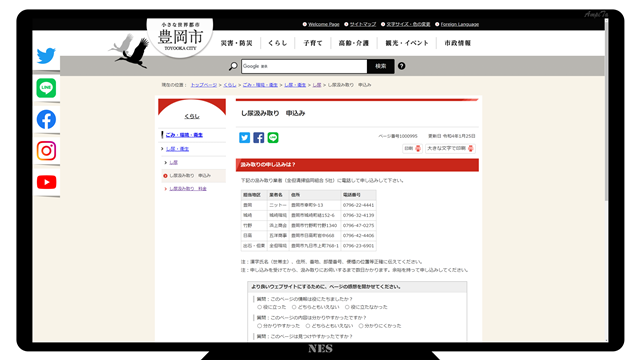The image size is (640, 360).
Task: Open the 高齢・介護 menu
Action: coord(353,43)
